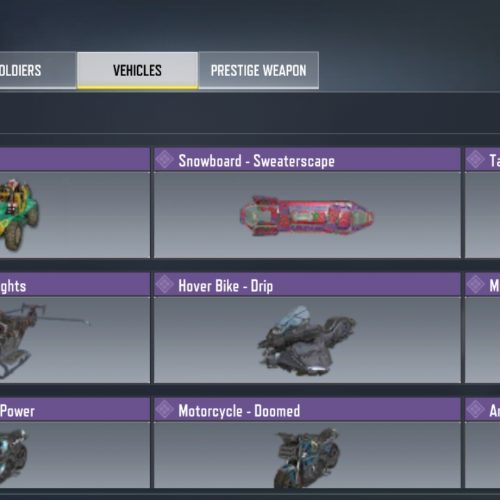This screenshot has width=500, height=500.
Task: Click the title bar ending in 'ghts'
Action: (75, 285)
